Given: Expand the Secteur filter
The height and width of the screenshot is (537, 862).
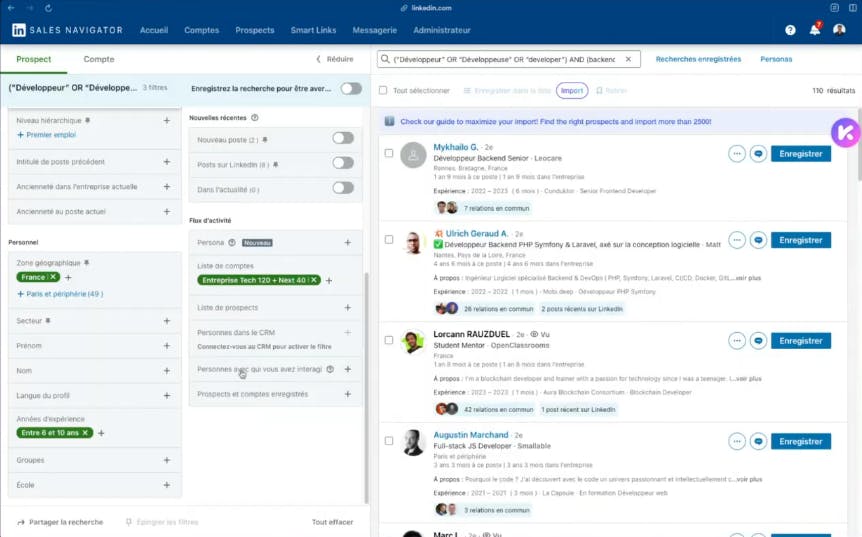Looking at the screenshot, I should click(166, 321).
